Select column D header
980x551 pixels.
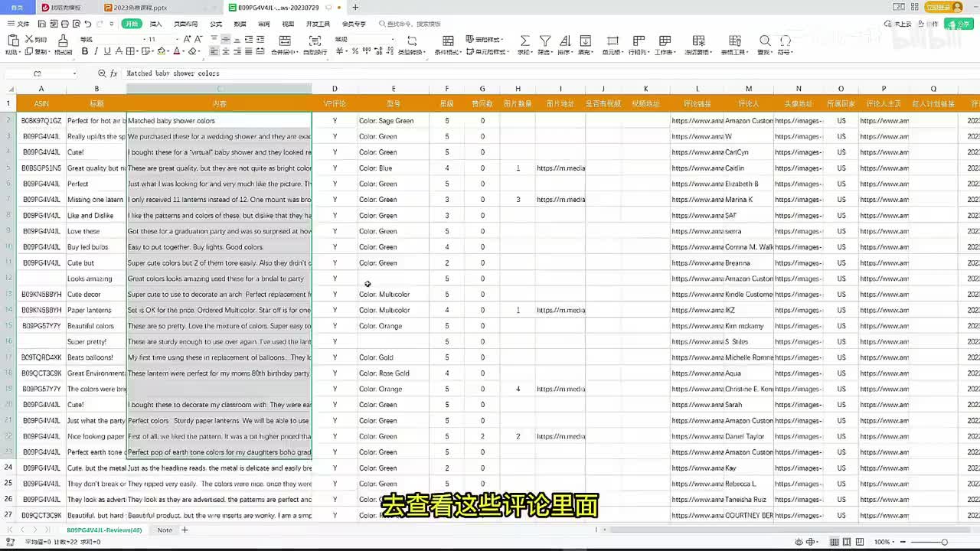tap(335, 89)
